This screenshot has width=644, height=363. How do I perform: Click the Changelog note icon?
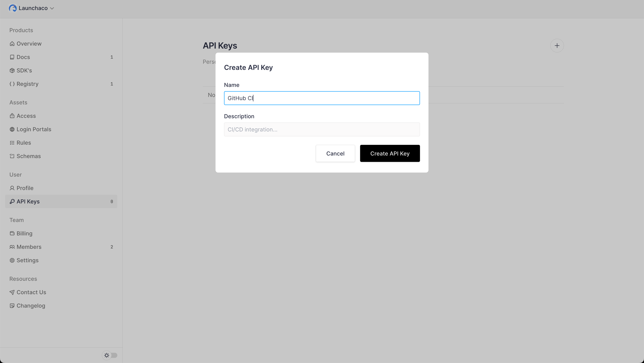click(x=12, y=306)
